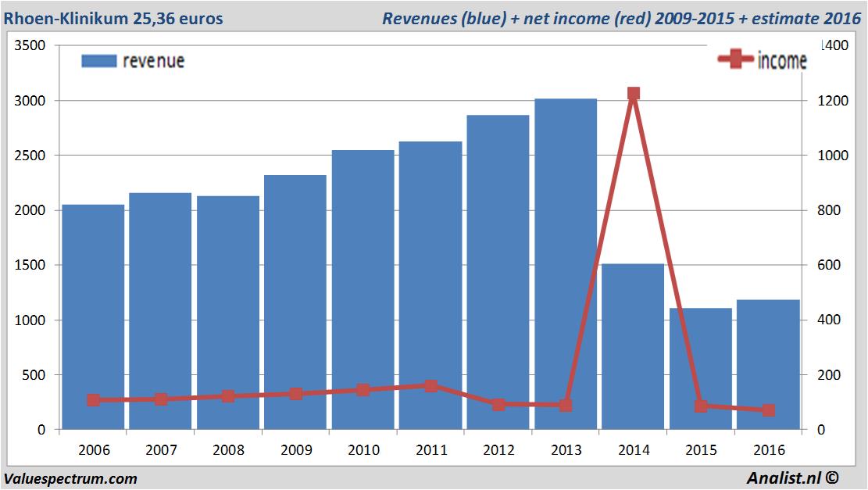Click the 2010 income data point
The height and width of the screenshot is (490, 868).
click(x=363, y=390)
